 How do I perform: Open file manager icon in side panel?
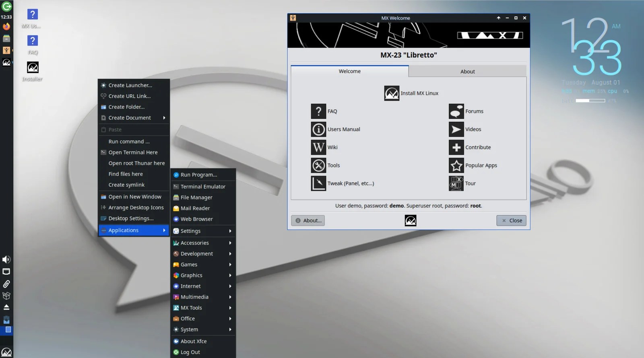click(6, 39)
